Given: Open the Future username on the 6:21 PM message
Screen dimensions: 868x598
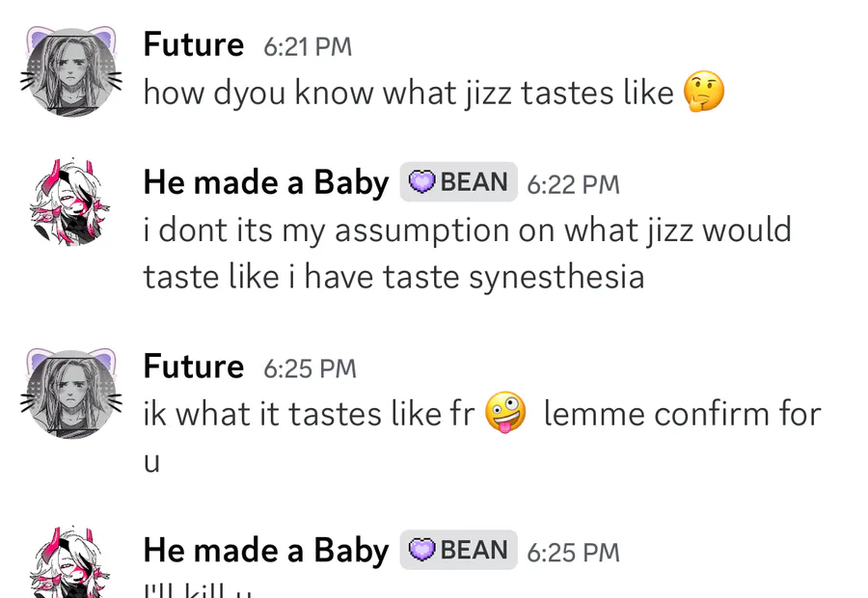Looking at the screenshot, I should (x=193, y=45).
